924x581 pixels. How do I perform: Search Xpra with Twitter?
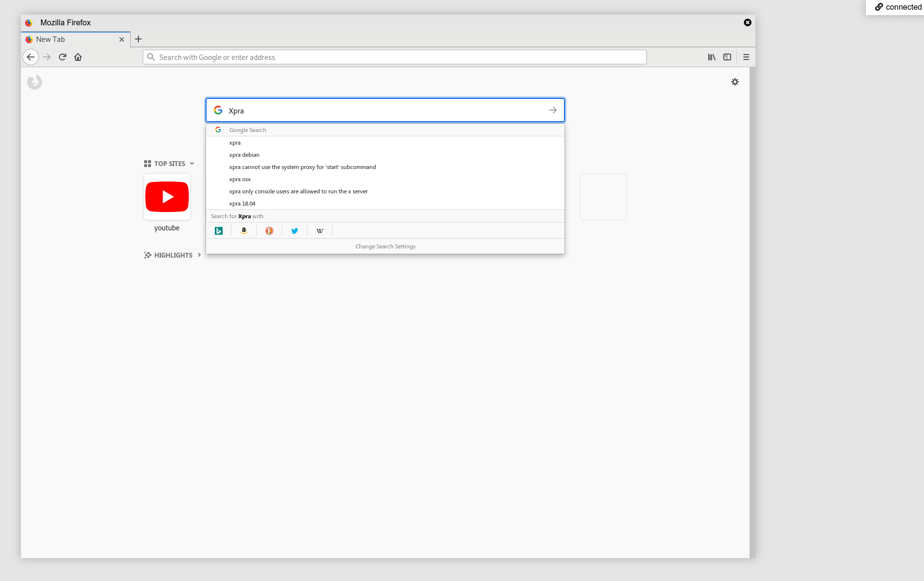(295, 231)
